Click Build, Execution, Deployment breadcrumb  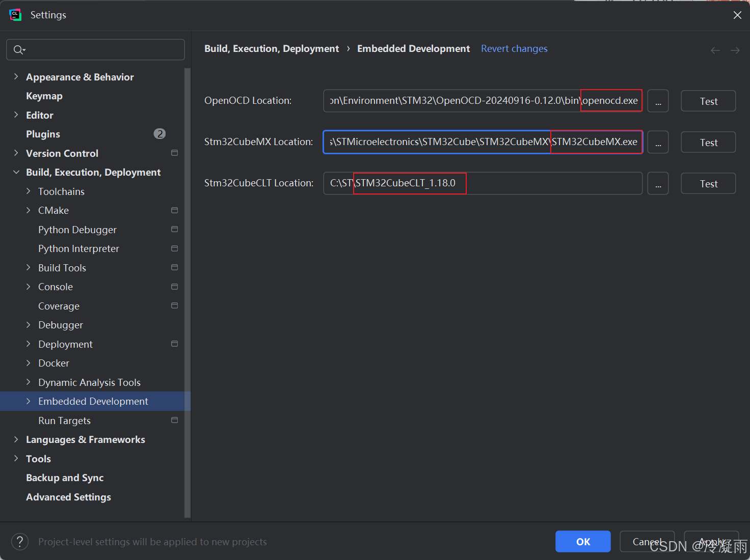pyautogui.click(x=272, y=48)
